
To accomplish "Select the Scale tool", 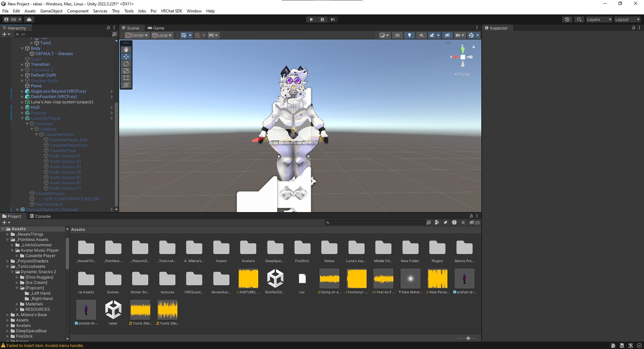I will point(126,71).
